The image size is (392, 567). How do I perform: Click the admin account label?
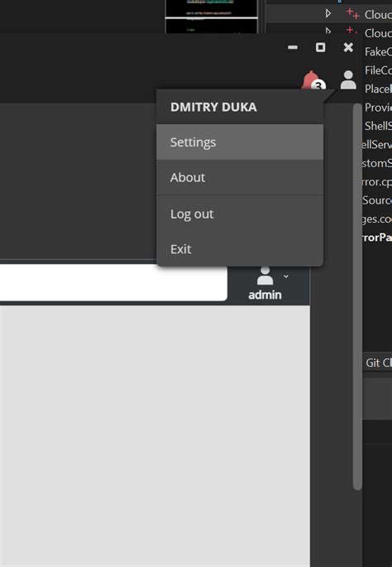[265, 295]
